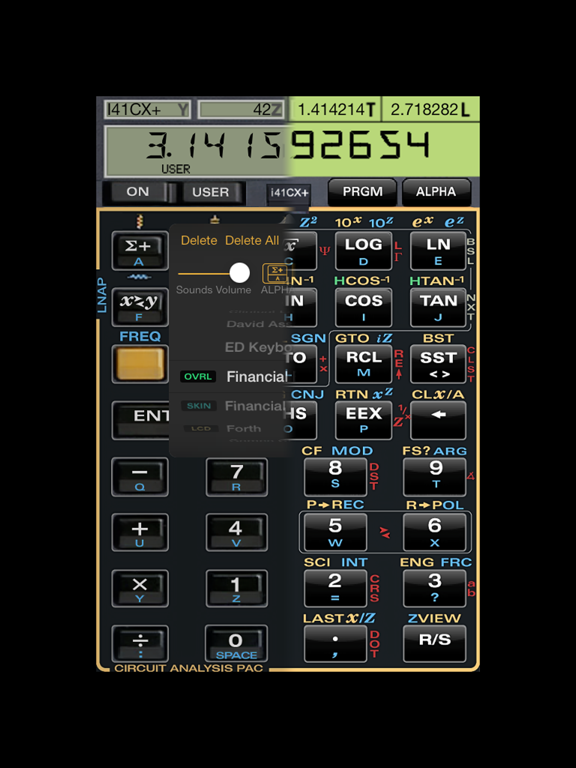The height and width of the screenshot is (768, 576).
Task: Tap number key 2
Action: pos(336,588)
